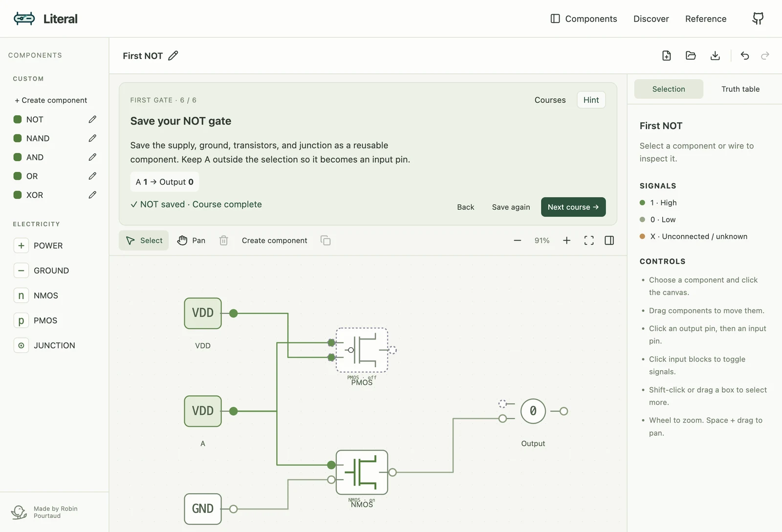
Task: Click the duplicate copy icon in toolbar
Action: (x=326, y=240)
